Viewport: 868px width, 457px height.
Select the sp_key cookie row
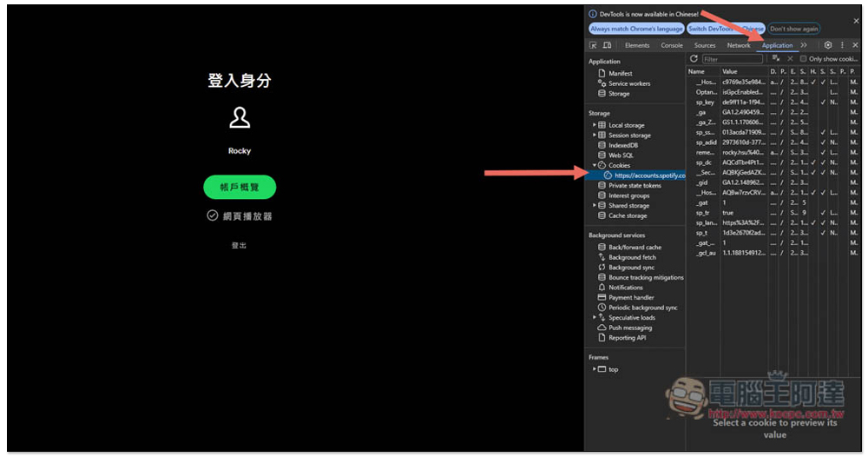tap(773, 102)
